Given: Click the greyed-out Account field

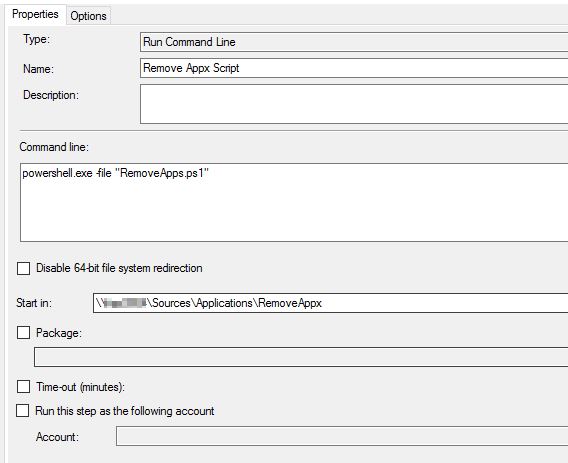Looking at the screenshot, I should [x=342, y=436].
